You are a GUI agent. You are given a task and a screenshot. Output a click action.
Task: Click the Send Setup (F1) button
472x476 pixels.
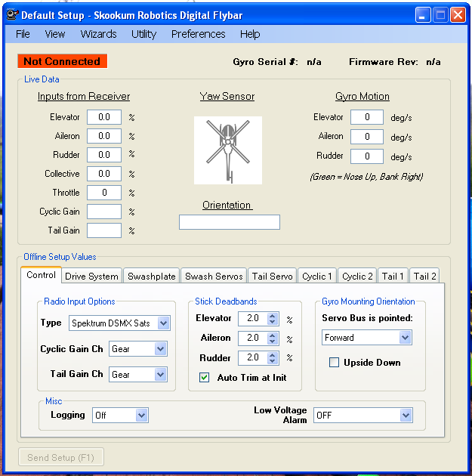click(61, 457)
